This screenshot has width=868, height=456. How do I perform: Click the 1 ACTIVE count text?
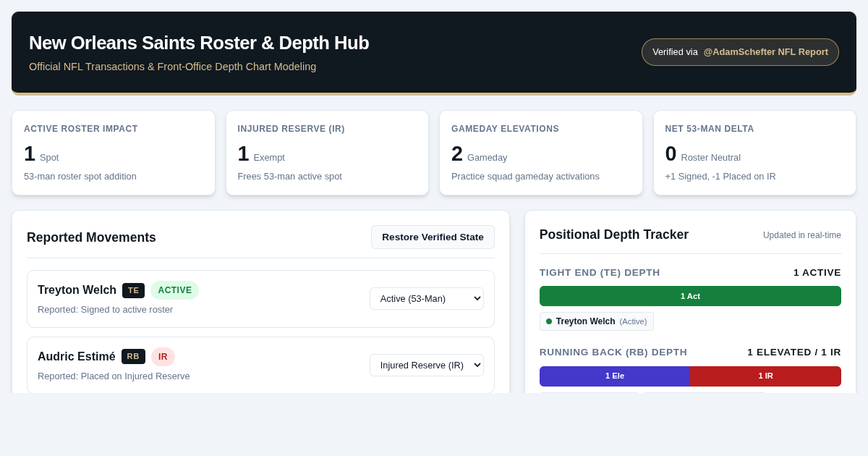(x=817, y=273)
